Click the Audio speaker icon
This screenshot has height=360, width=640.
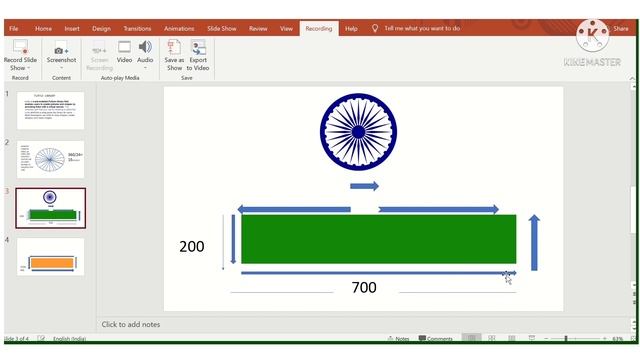pyautogui.click(x=145, y=47)
